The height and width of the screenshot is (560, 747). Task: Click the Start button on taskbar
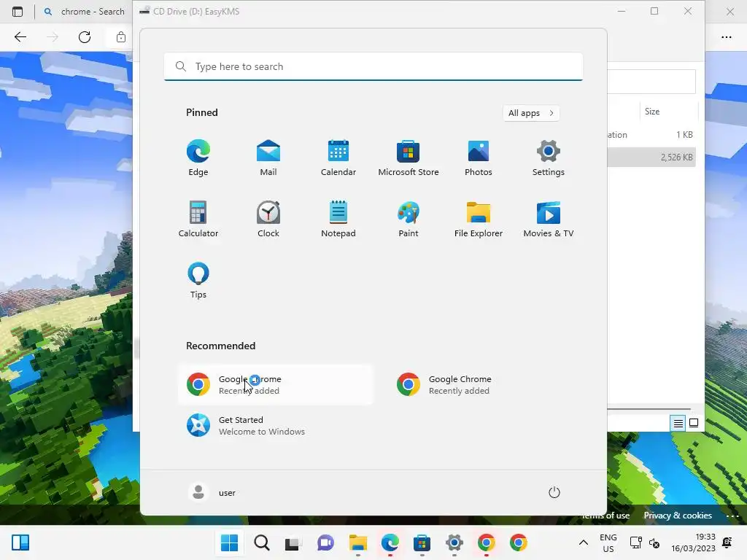(230, 542)
